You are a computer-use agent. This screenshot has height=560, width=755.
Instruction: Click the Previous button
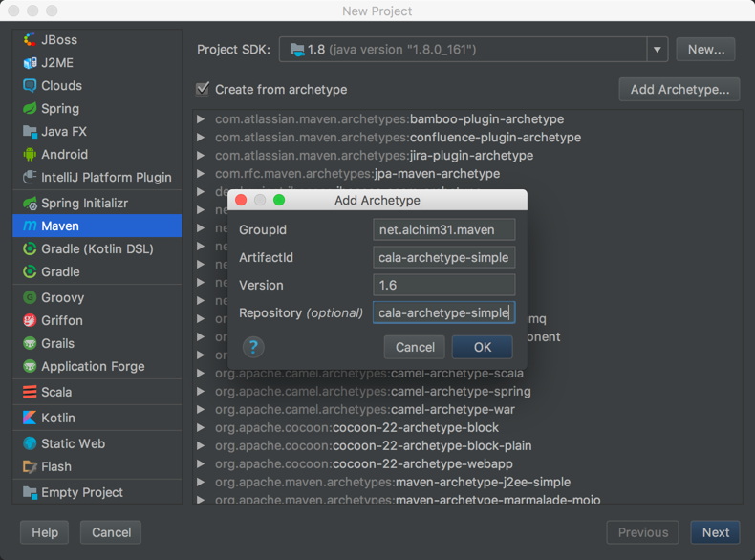643,532
